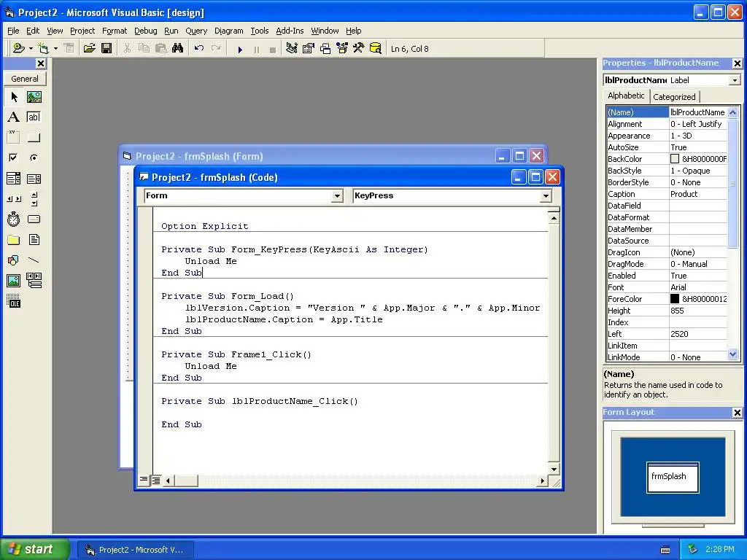Screen dimensions: 747x560
Task: Open the lblProductName object dropdown in Properties
Action: (735, 80)
